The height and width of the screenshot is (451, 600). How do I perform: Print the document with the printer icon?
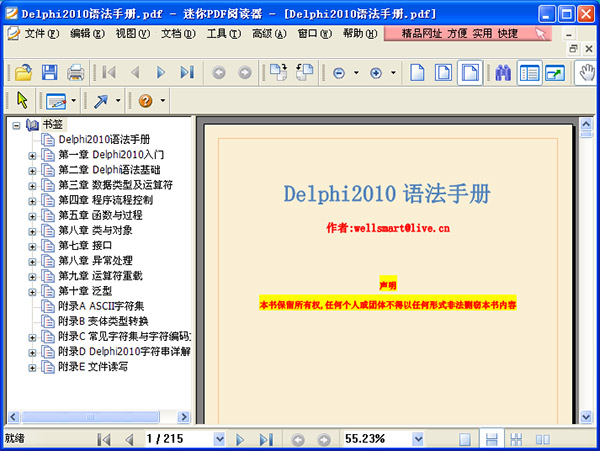(75, 72)
